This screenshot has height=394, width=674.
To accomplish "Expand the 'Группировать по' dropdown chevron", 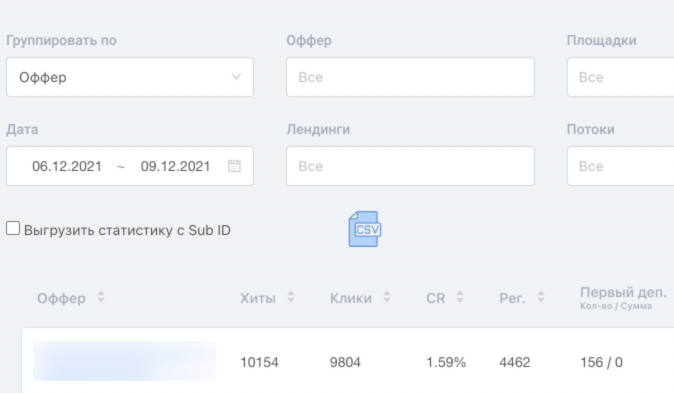I will 236,77.
